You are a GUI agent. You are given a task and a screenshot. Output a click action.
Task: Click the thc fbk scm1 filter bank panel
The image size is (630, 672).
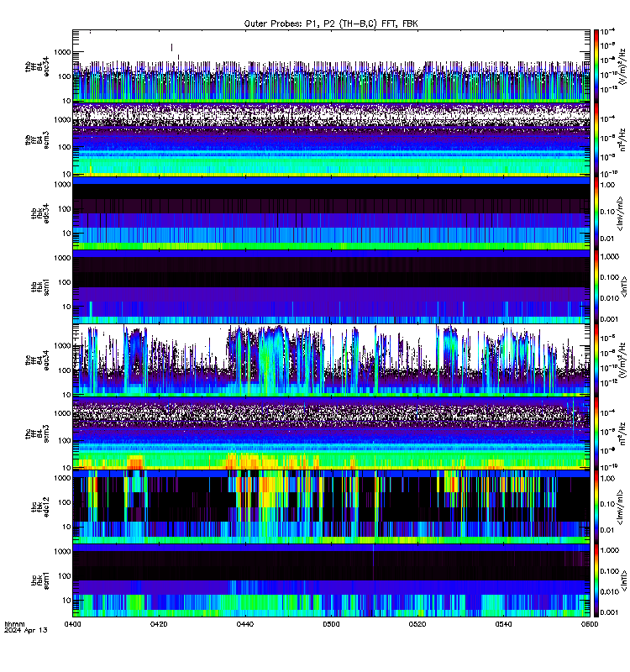[x=331, y=580]
